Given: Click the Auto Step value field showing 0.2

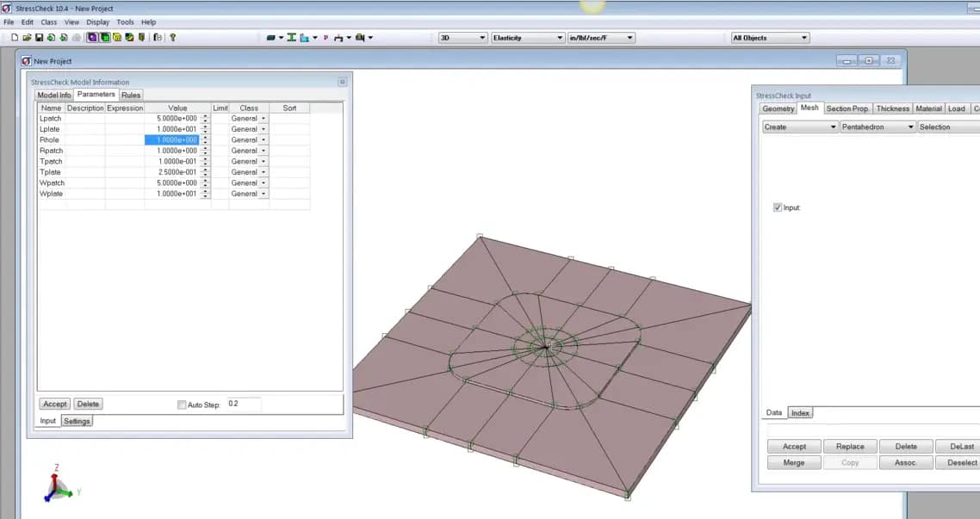Looking at the screenshot, I should point(240,404).
